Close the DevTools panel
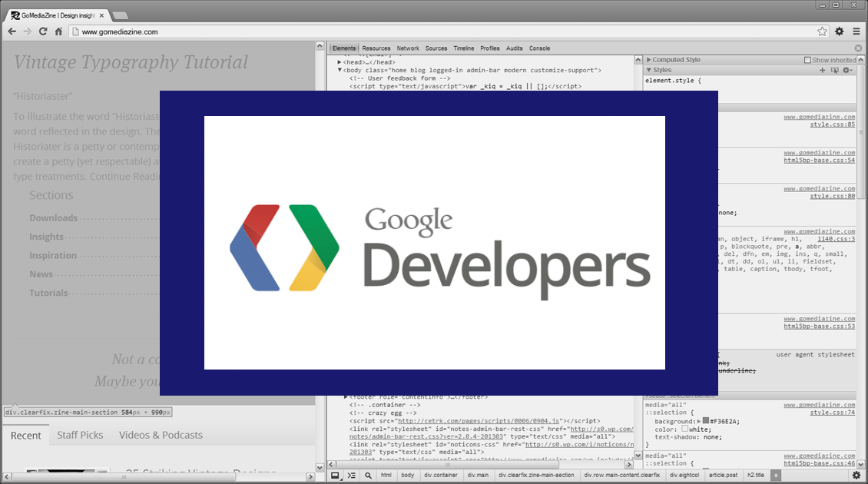The image size is (868, 484). coord(859,48)
